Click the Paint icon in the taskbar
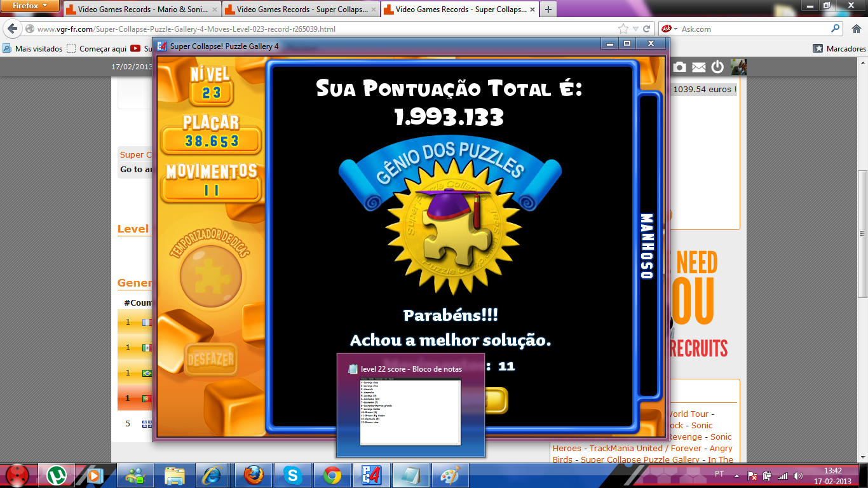Screen dimensions: 868x488 [x=450, y=475]
